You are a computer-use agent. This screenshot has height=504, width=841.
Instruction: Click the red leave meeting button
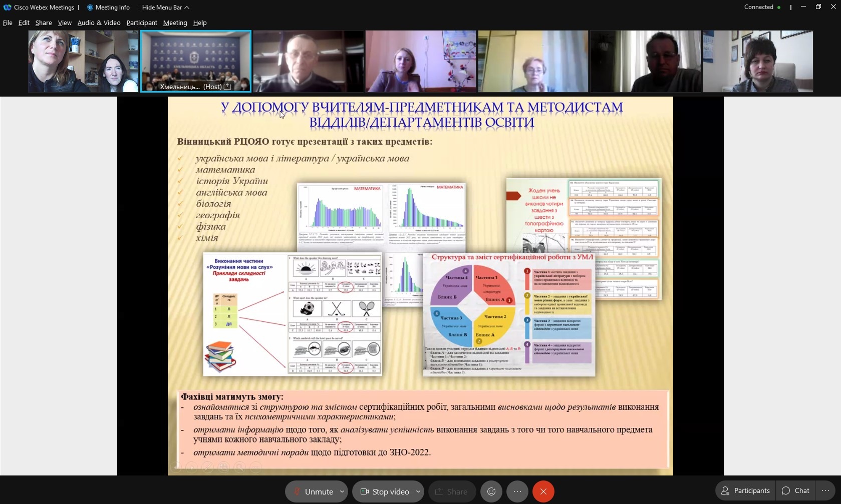(x=543, y=491)
